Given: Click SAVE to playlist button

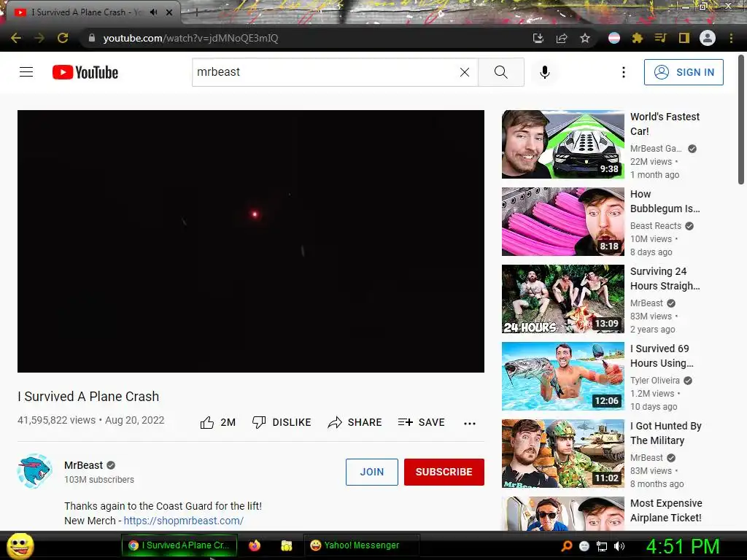Looking at the screenshot, I should 421,422.
